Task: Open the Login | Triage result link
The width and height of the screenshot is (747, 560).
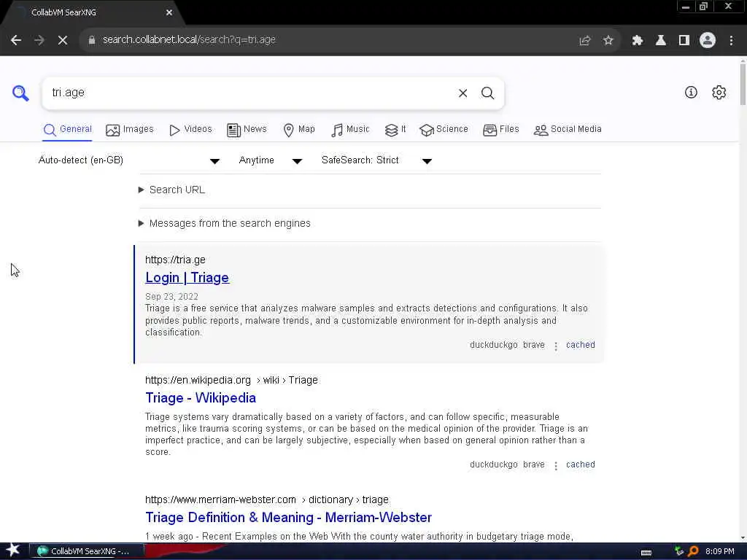Action: point(187,278)
